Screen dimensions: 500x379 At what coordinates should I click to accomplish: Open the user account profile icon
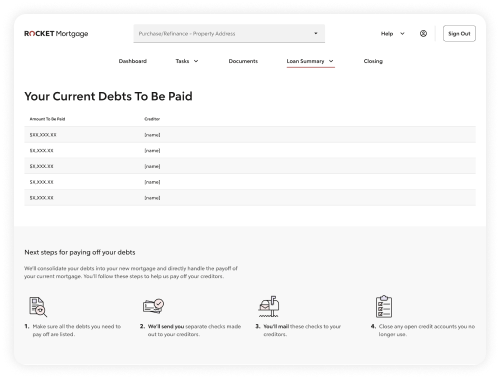423,33
